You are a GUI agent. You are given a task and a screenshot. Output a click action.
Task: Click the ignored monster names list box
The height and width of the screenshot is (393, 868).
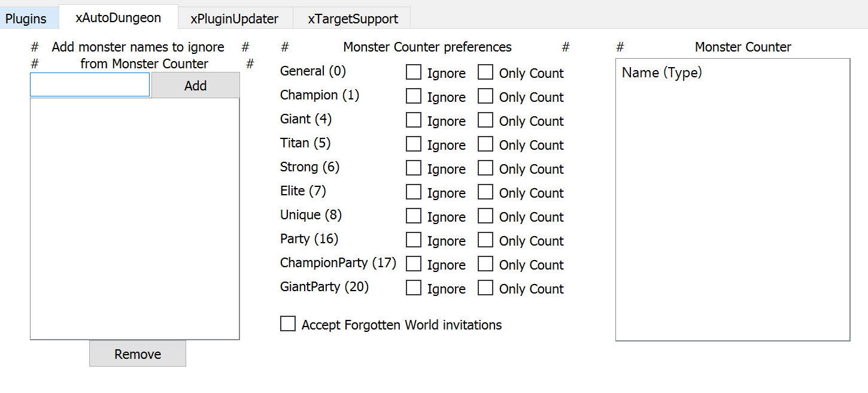[x=135, y=219]
